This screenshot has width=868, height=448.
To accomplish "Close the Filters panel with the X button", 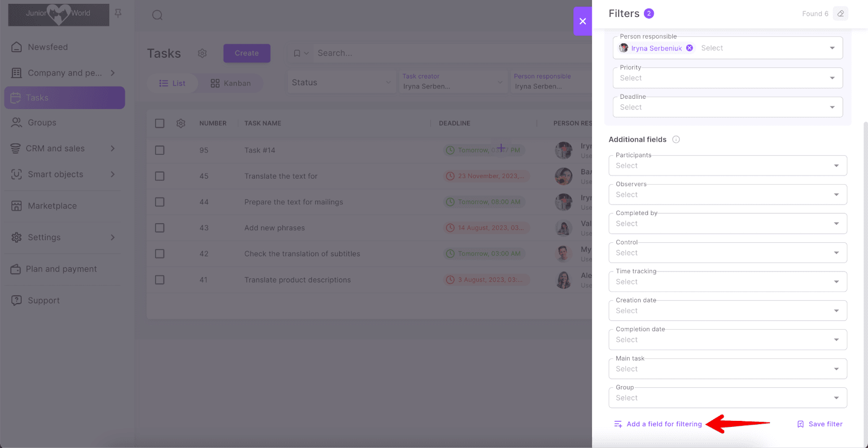I will 583,21.
